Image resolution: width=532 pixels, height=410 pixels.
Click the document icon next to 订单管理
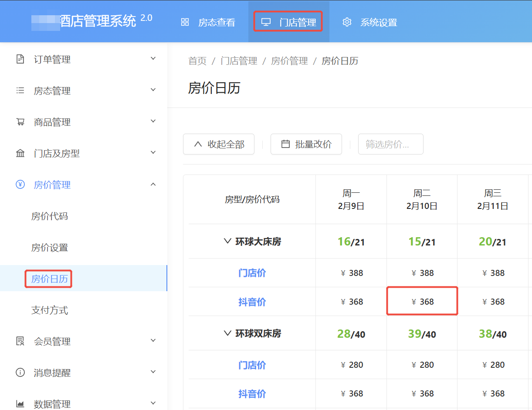(x=20, y=59)
